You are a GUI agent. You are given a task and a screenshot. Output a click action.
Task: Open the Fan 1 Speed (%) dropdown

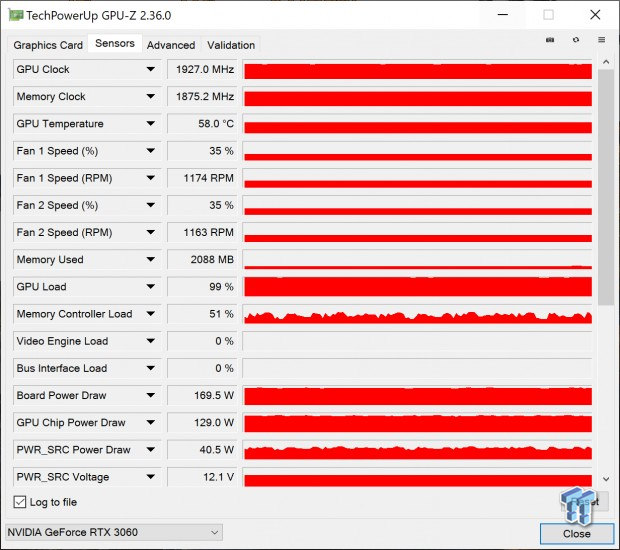151,151
